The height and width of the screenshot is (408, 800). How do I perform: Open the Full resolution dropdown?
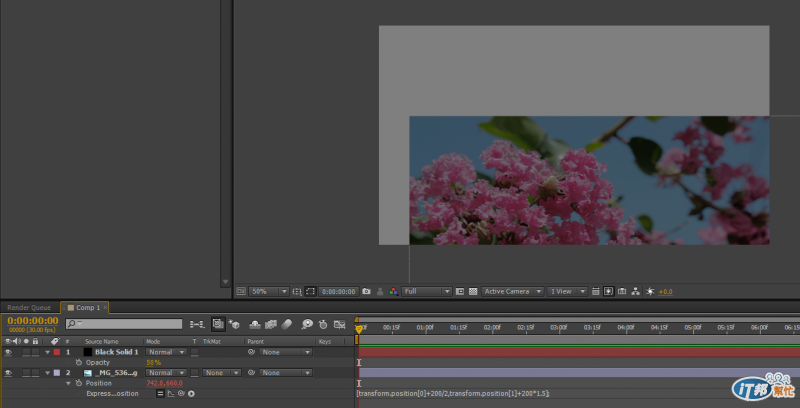tap(427, 291)
